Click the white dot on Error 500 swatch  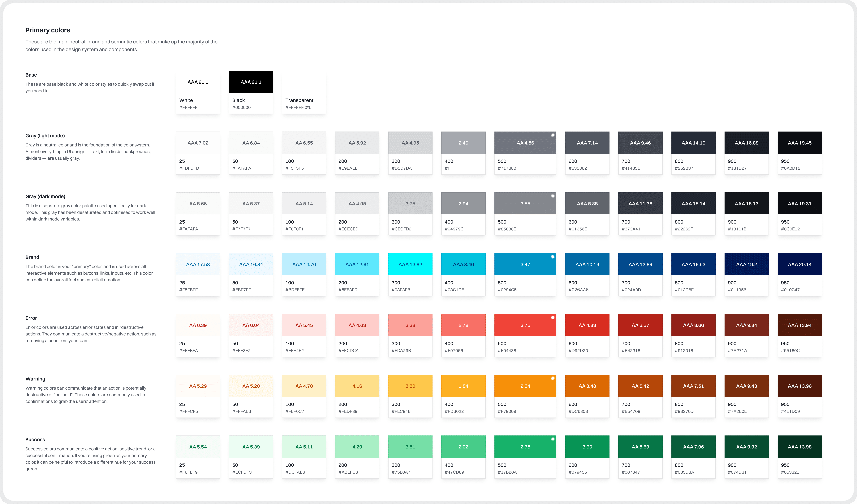click(553, 317)
